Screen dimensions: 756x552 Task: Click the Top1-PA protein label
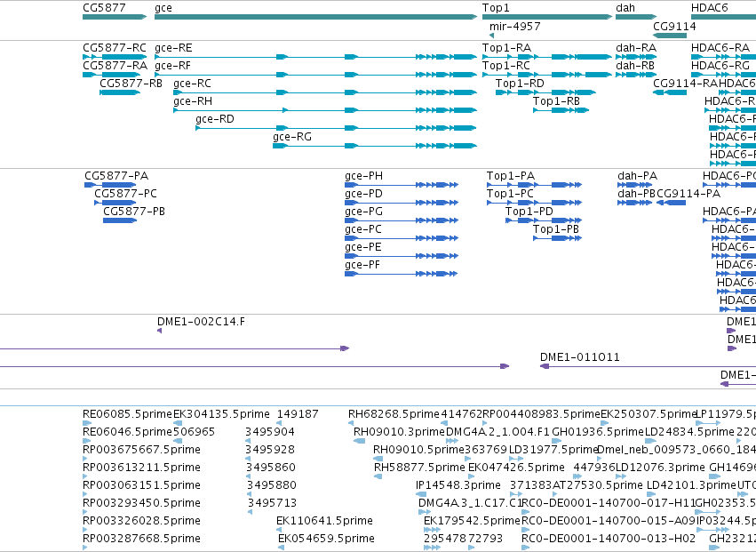pos(511,176)
